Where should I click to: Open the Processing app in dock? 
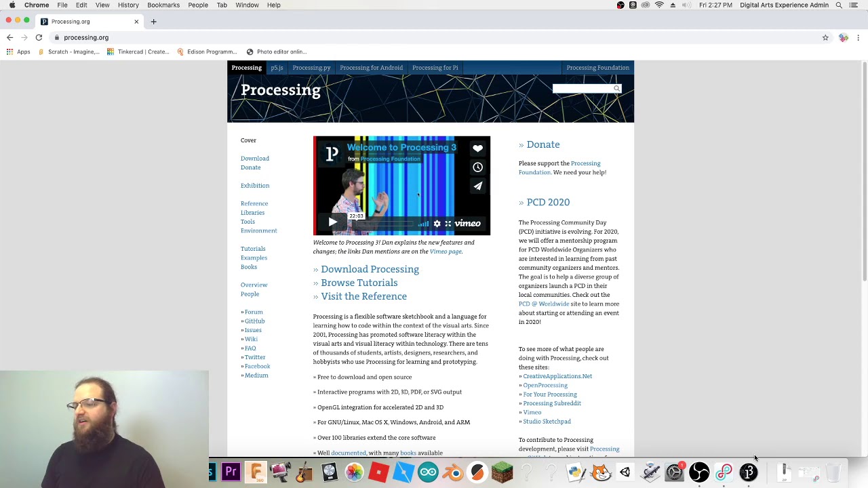click(x=749, y=472)
